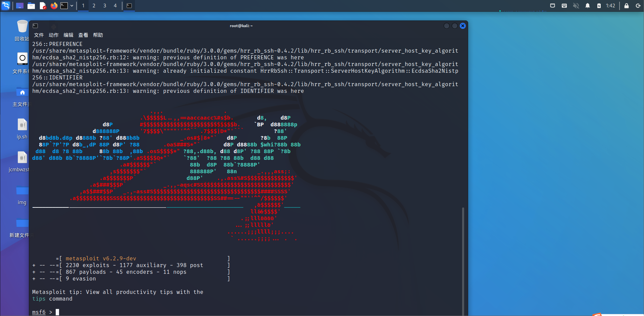This screenshot has width=644, height=316.
Task: Click the 1:42 clock
Action: pos(610,6)
